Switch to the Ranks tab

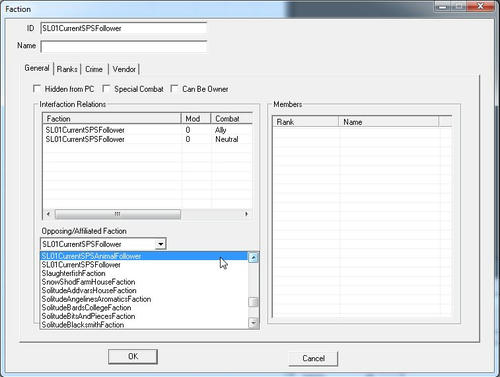(67, 69)
